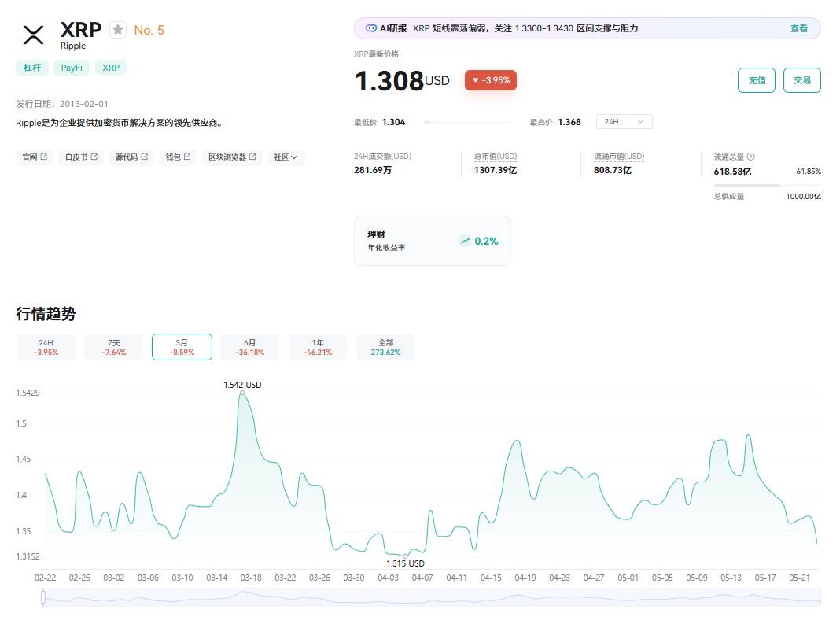This screenshot has height=639, width=840.
Task: Open the 24H price range dropdown
Action: tap(624, 122)
